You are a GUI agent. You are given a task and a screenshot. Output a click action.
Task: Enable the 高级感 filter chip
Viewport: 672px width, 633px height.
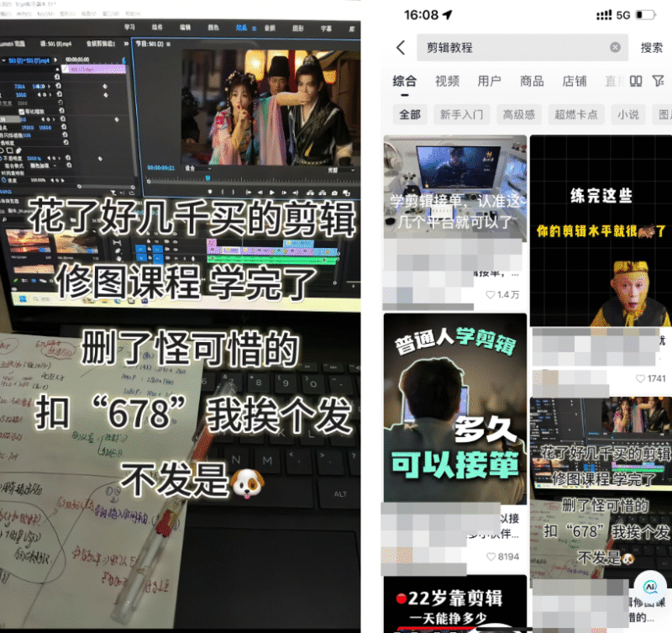pos(521,113)
